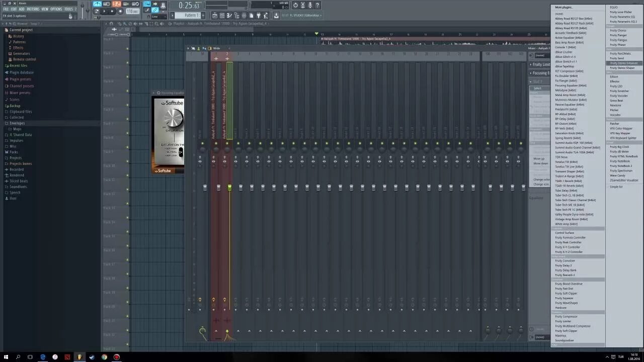Choose Melodyne [64bit] in plugin list
Screen dimensions: 644x362
pyautogui.click(x=566, y=90)
